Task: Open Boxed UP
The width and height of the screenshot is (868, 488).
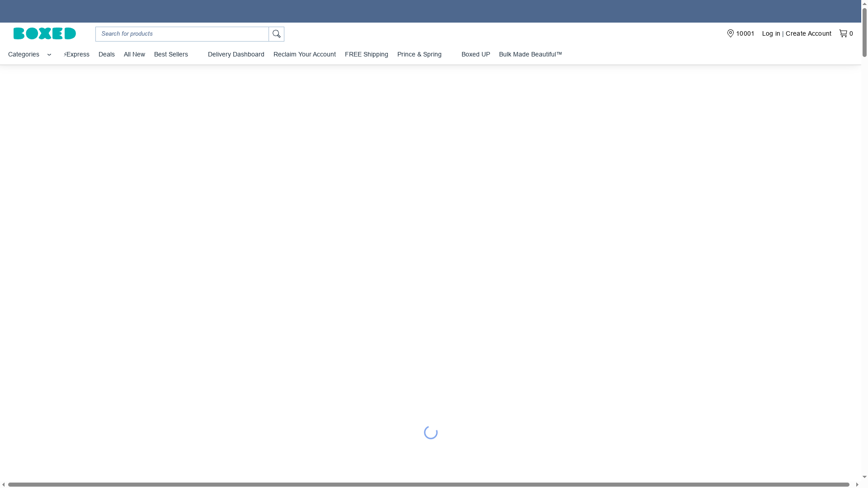Action: pyautogui.click(x=476, y=54)
